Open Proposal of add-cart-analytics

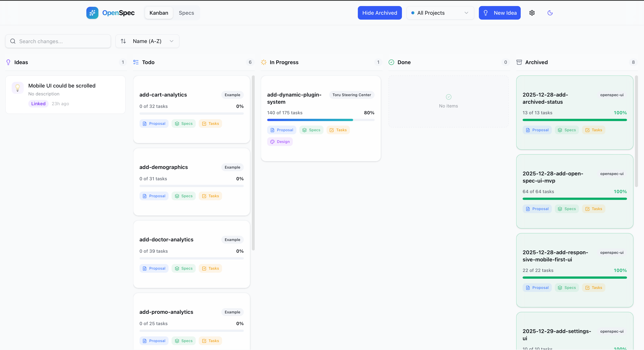[154, 124]
